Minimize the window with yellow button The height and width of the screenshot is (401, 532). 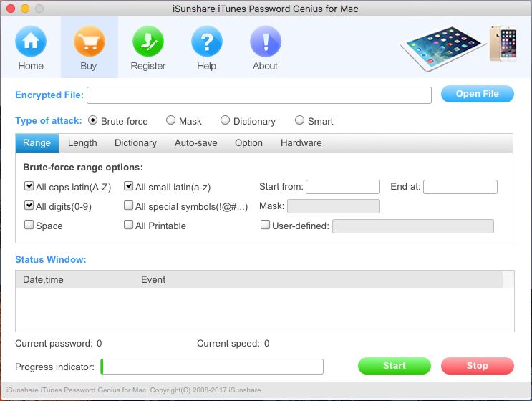click(x=25, y=9)
